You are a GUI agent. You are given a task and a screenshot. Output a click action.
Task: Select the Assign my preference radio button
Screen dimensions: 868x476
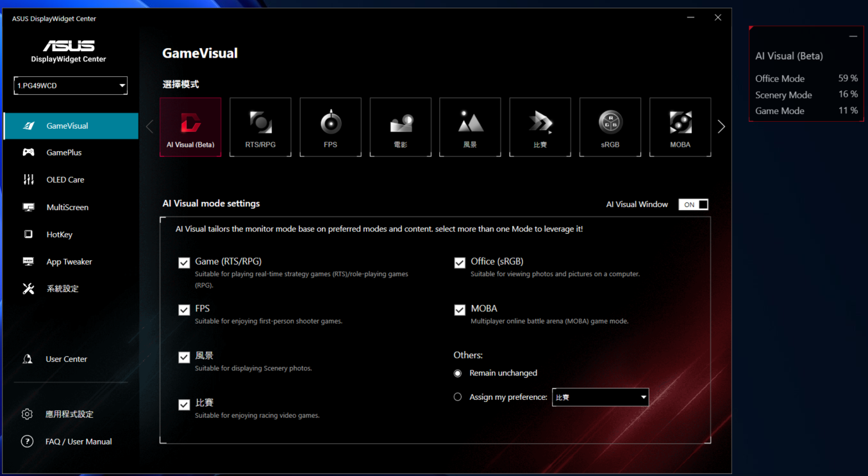coord(458,397)
